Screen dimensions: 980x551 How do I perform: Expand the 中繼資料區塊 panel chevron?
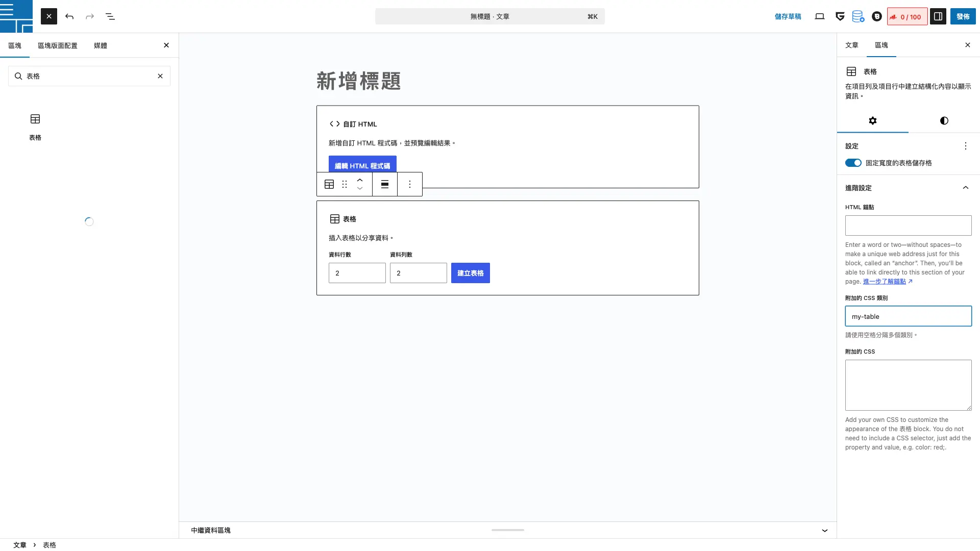(825, 531)
